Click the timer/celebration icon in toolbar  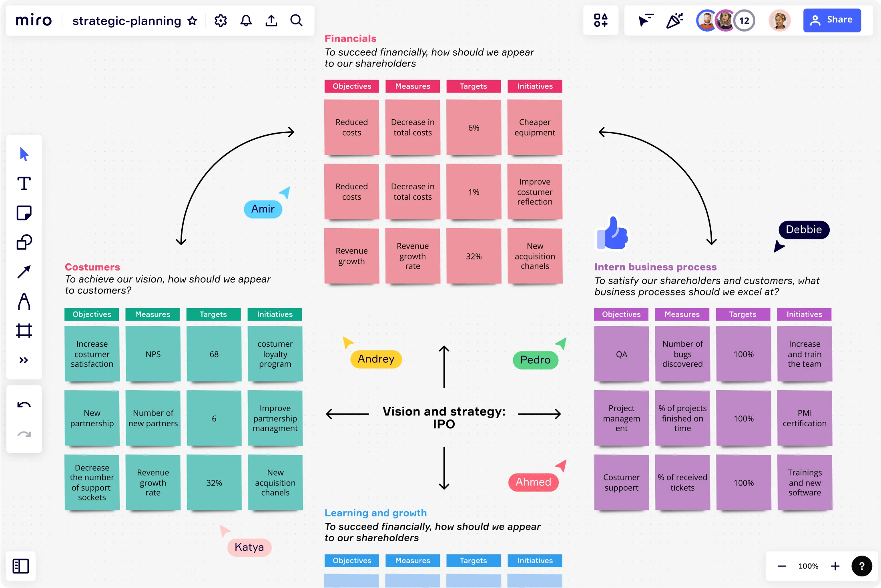pyautogui.click(x=676, y=20)
